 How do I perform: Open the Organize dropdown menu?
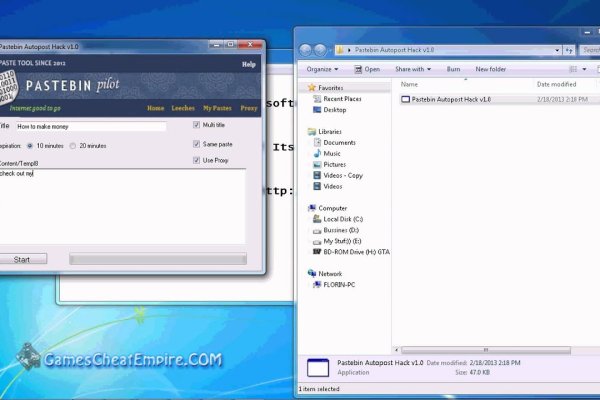[x=322, y=69]
